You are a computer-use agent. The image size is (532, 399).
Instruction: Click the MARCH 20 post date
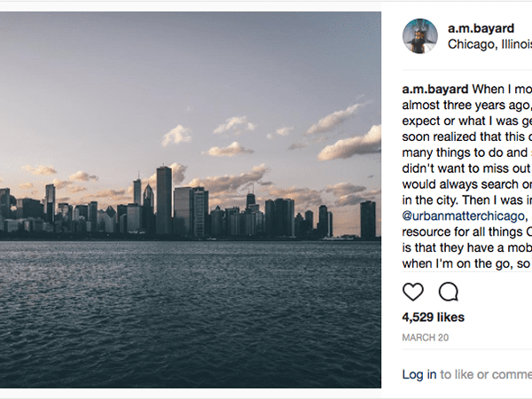click(426, 338)
